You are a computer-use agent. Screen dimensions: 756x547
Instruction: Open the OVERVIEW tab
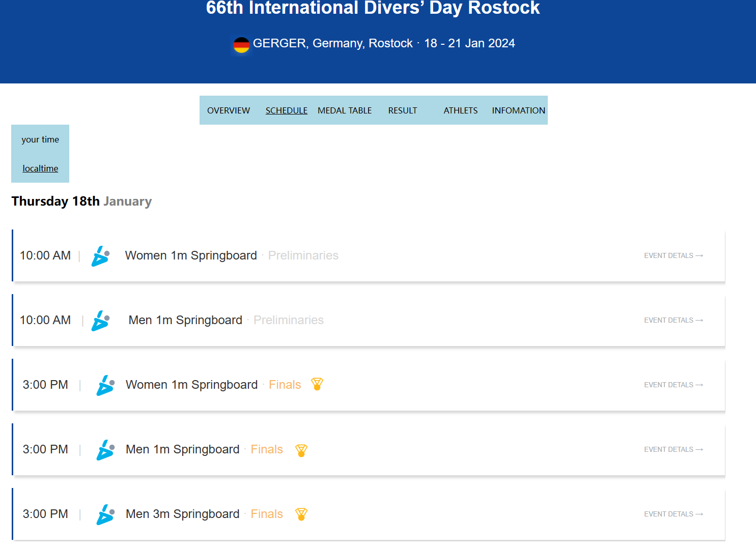pos(229,110)
